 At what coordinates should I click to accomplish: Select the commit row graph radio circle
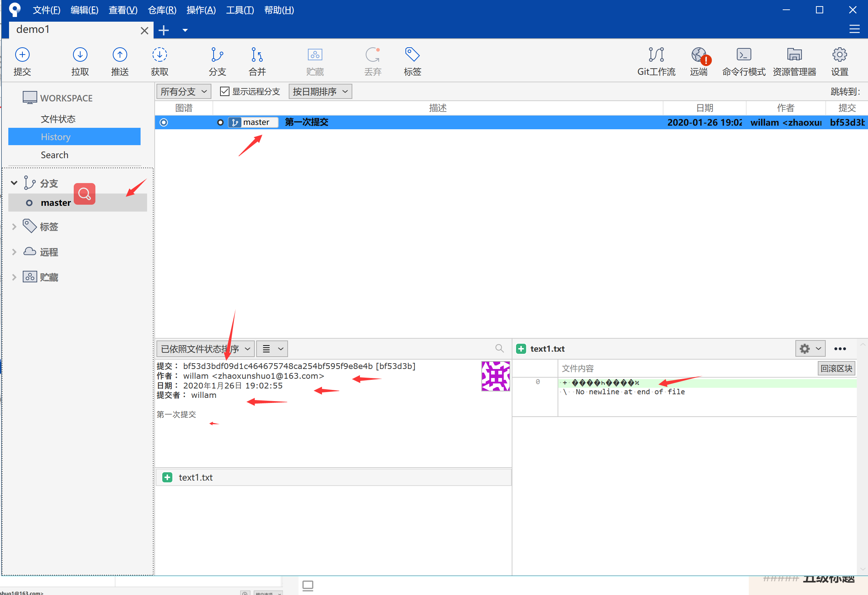pyautogui.click(x=164, y=122)
